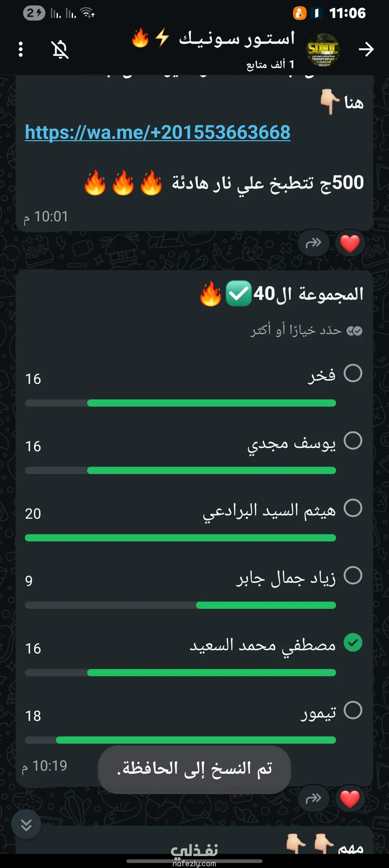Uncheck poll option مصطفي محمد السعيد
This screenshot has width=389, height=868.
[353, 643]
